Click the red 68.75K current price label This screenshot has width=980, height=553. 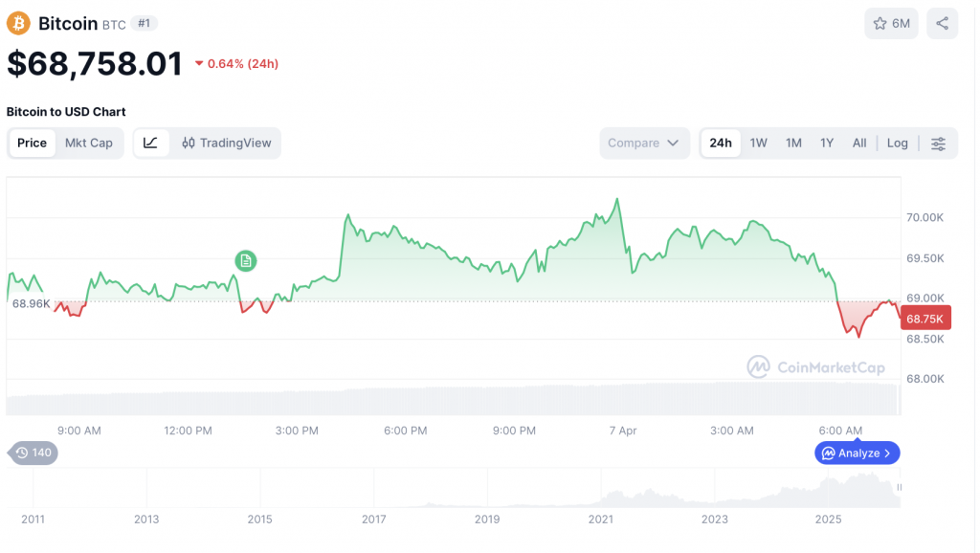[925, 319]
